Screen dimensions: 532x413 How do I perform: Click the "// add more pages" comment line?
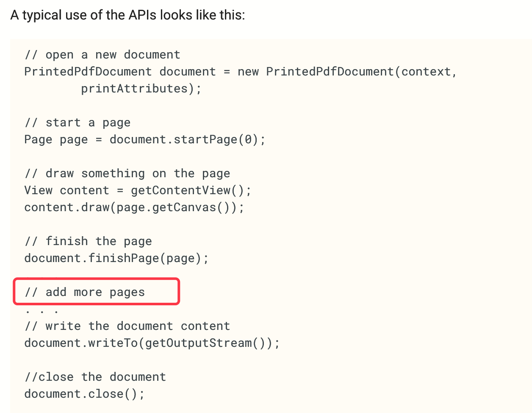pos(85,292)
